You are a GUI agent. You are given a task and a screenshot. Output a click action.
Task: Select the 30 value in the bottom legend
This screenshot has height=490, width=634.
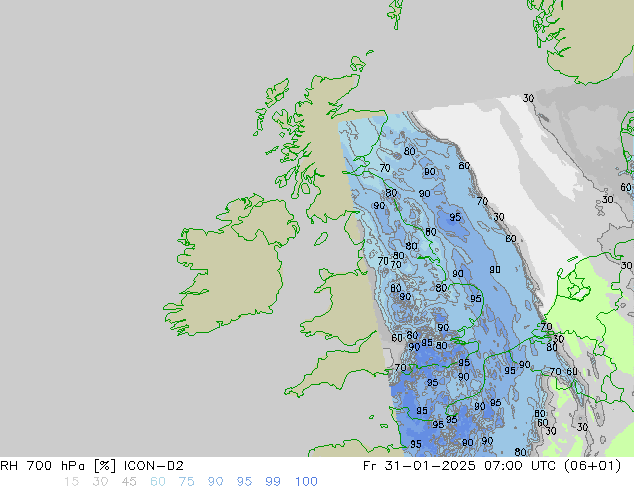[x=100, y=482]
